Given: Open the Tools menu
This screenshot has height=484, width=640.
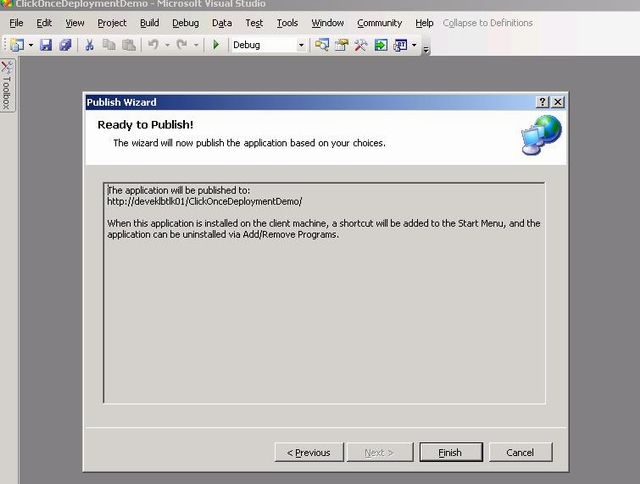Looking at the screenshot, I should tap(287, 23).
